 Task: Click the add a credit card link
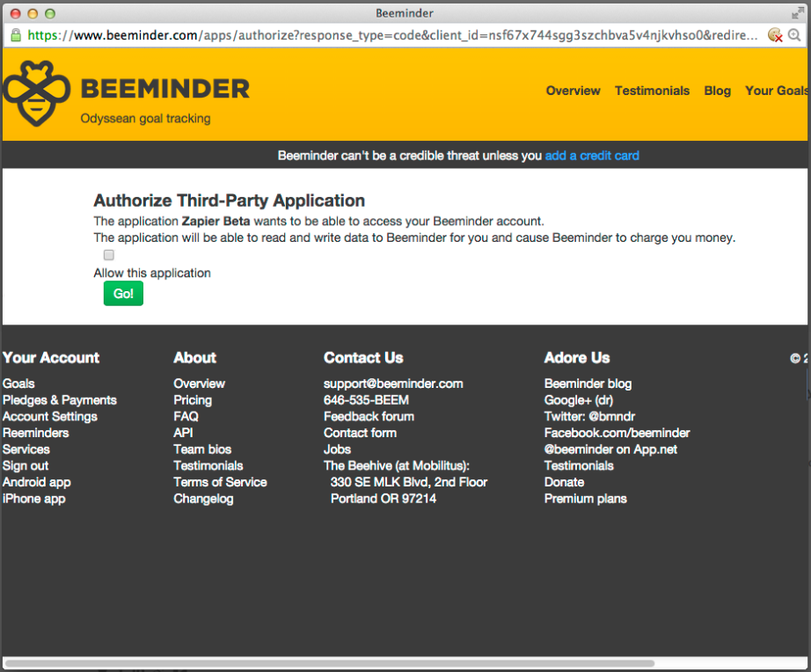(592, 156)
